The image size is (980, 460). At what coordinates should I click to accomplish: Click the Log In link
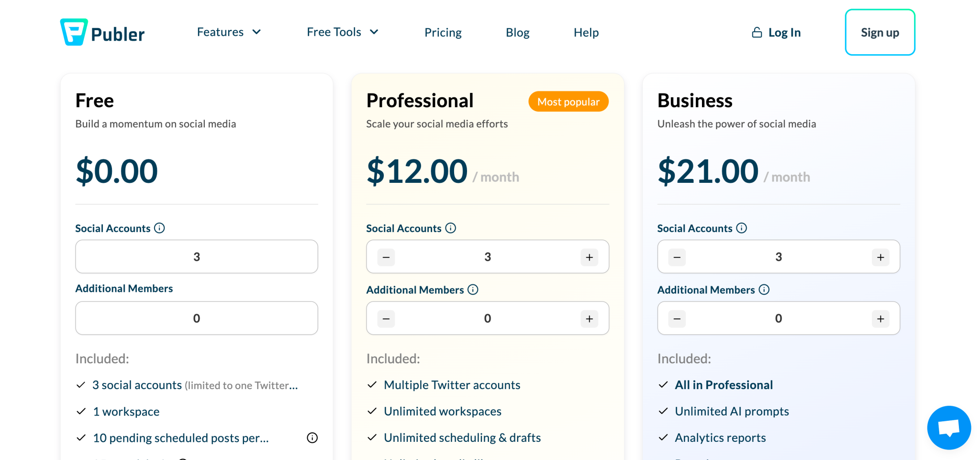click(784, 33)
